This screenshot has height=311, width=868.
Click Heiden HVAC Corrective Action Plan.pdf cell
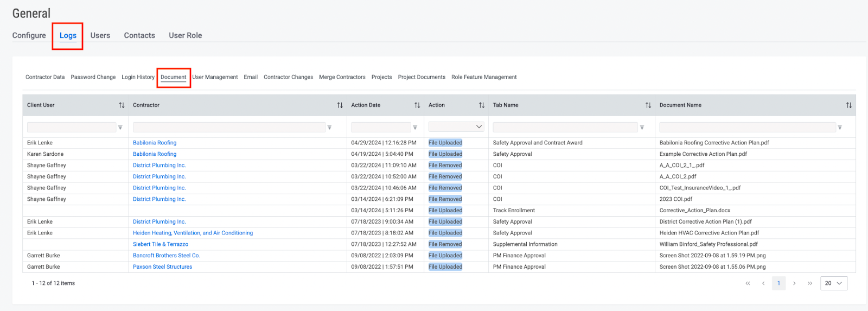[709, 233]
